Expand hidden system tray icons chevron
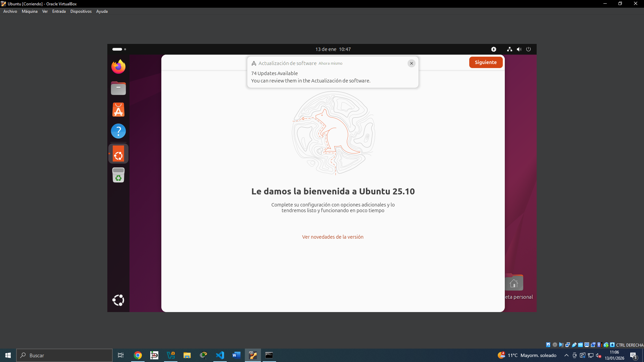This screenshot has height=362, width=644. tap(567, 355)
